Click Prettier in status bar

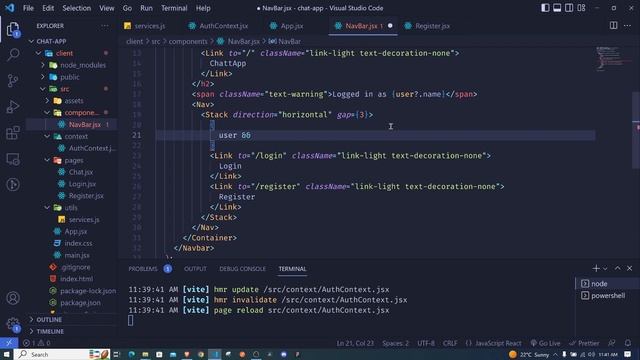584,343
